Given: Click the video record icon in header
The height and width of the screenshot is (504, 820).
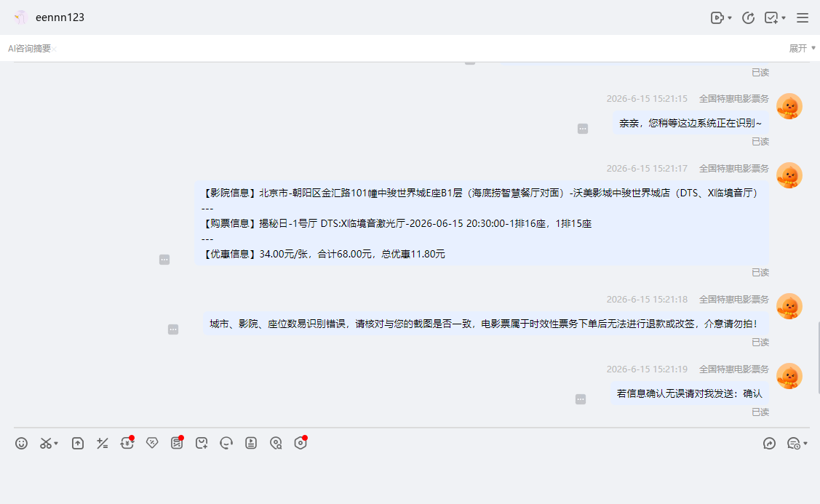Looking at the screenshot, I should click(x=717, y=17).
